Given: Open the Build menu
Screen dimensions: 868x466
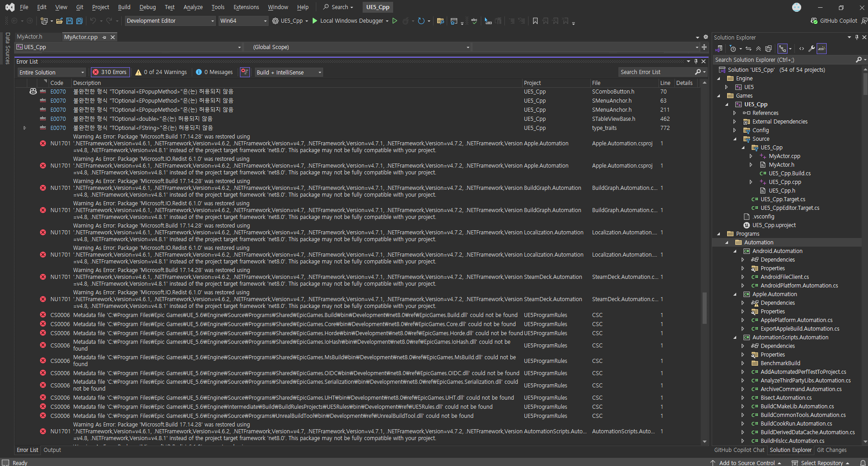Looking at the screenshot, I should coord(124,7).
